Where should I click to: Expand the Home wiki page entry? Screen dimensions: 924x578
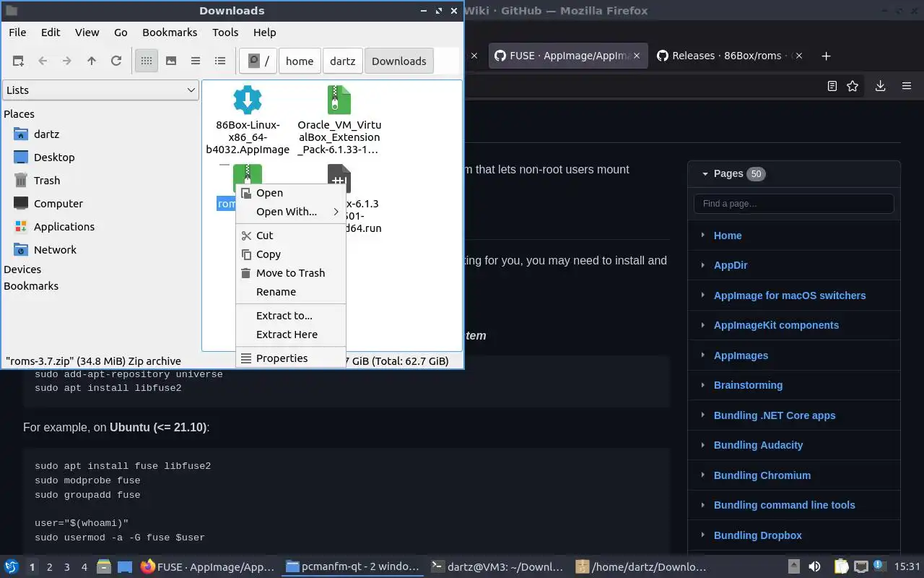click(x=703, y=236)
